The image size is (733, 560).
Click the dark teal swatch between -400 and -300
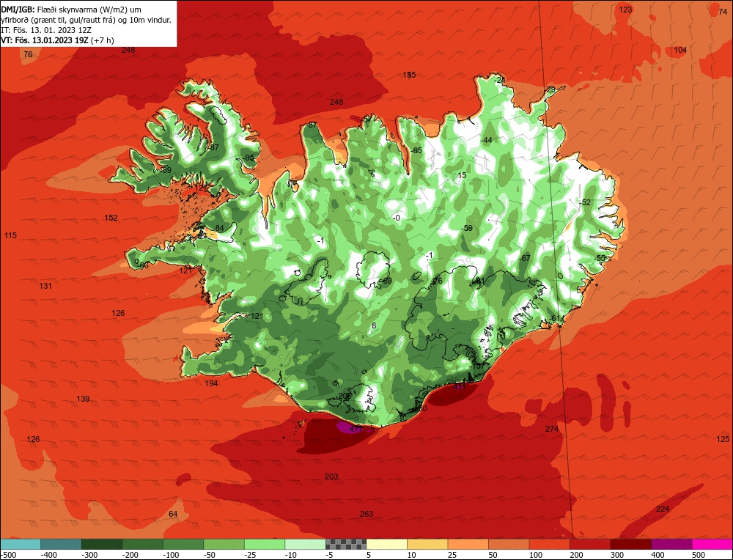click(62, 544)
